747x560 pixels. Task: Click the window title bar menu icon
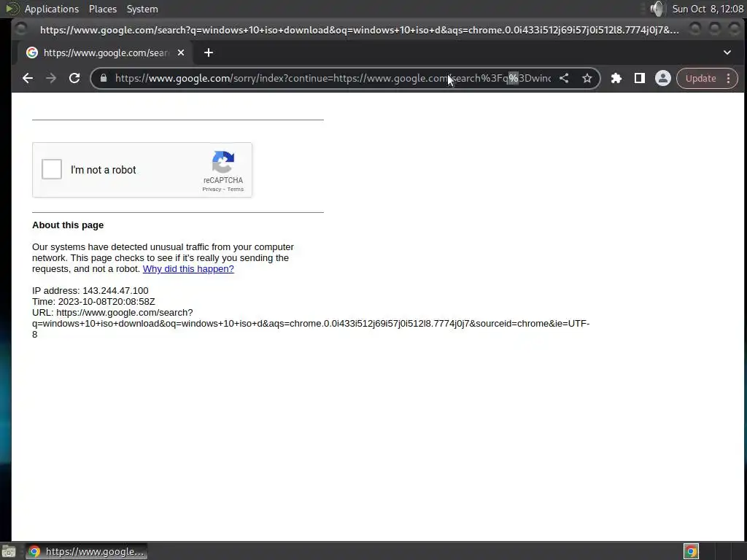tap(20, 29)
